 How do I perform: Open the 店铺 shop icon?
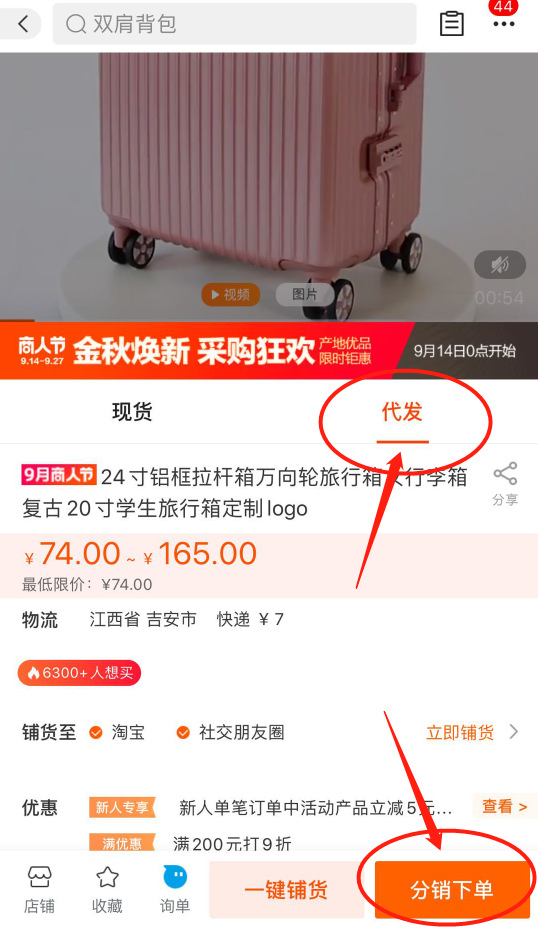coord(40,877)
